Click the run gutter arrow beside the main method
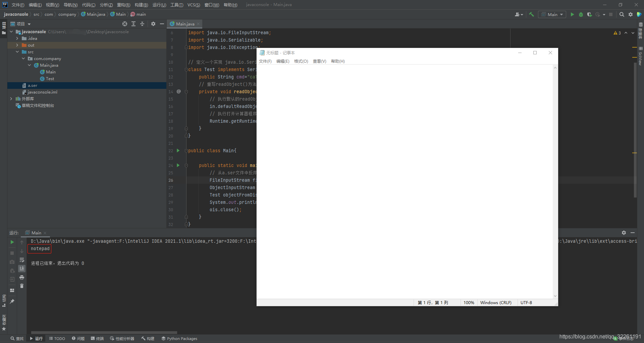644x343 pixels. pos(178,165)
